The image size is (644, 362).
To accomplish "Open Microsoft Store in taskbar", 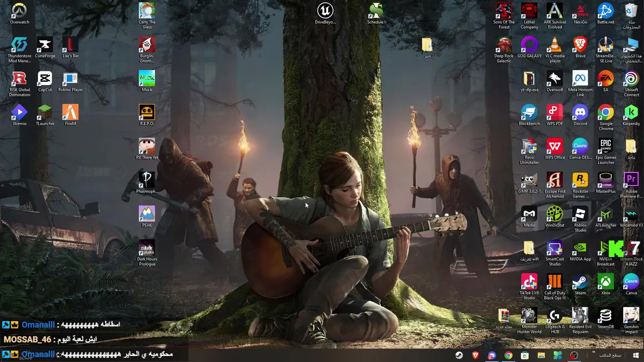I will click(525, 355).
